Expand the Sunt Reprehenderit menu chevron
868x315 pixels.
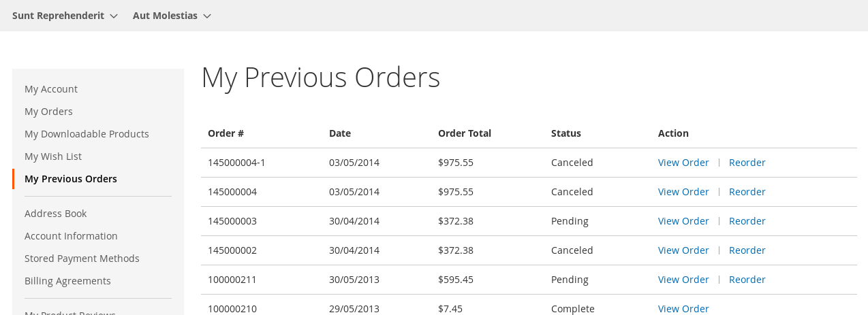point(114,16)
